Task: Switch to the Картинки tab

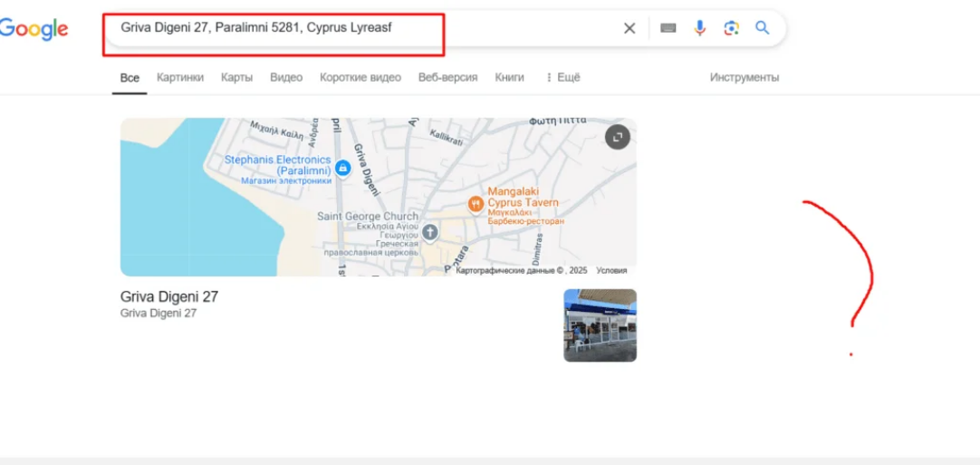Action: pyautogui.click(x=180, y=78)
